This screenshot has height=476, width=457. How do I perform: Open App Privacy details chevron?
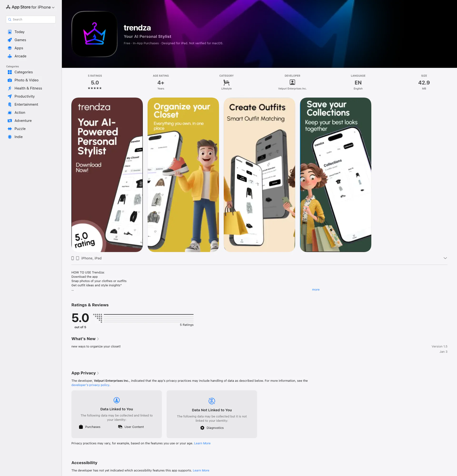[98, 373]
